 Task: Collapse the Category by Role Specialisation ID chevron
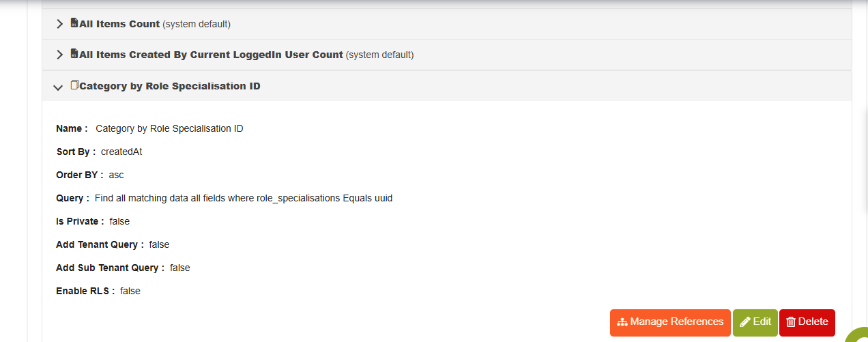(x=59, y=87)
